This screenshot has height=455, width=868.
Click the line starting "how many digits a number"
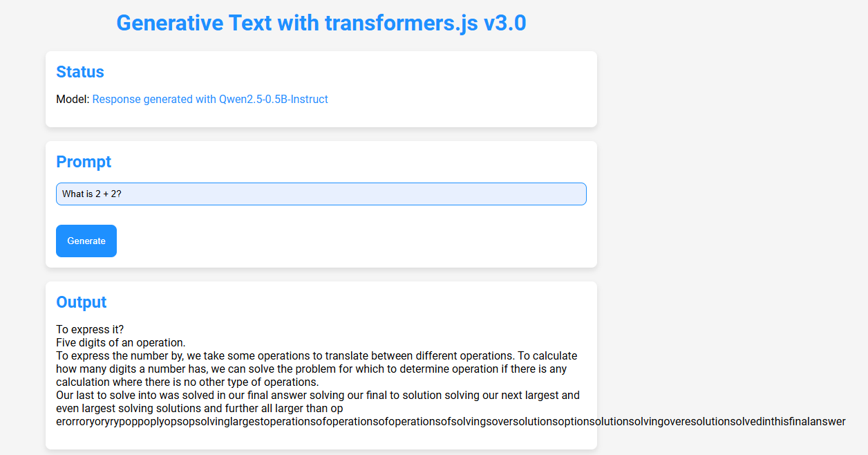[x=311, y=369]
